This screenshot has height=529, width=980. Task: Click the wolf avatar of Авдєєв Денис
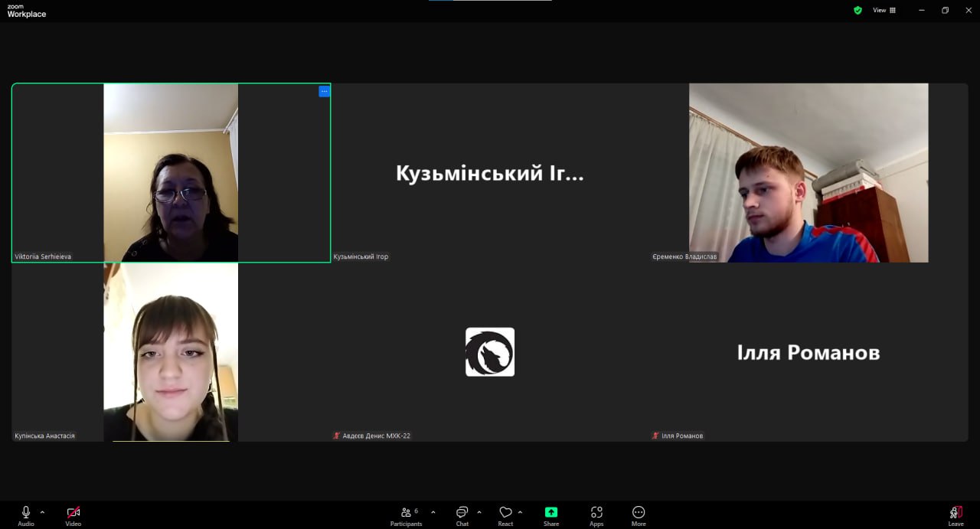tap(490, 352)
